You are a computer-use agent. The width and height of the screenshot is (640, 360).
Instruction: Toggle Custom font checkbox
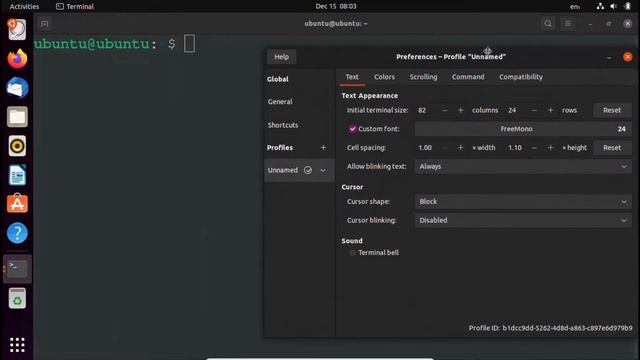352,129
